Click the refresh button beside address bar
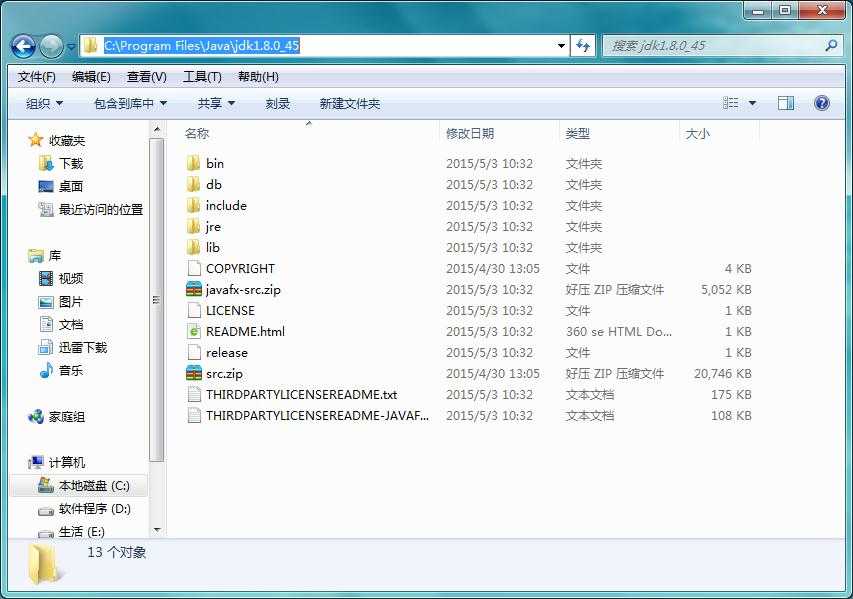Screen dimensions: 853x599 coord(583,46)
